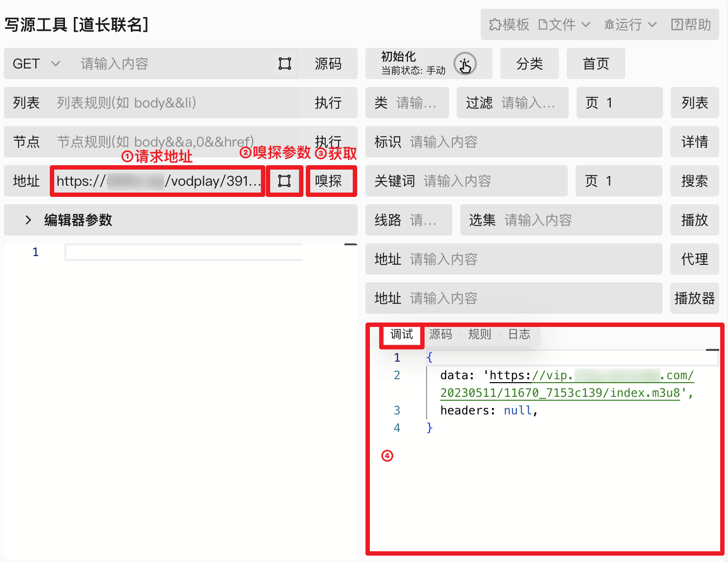The image size is (728, 562).
Task: Toggle the 初始化 manual status icon
Action: [465, 64]
